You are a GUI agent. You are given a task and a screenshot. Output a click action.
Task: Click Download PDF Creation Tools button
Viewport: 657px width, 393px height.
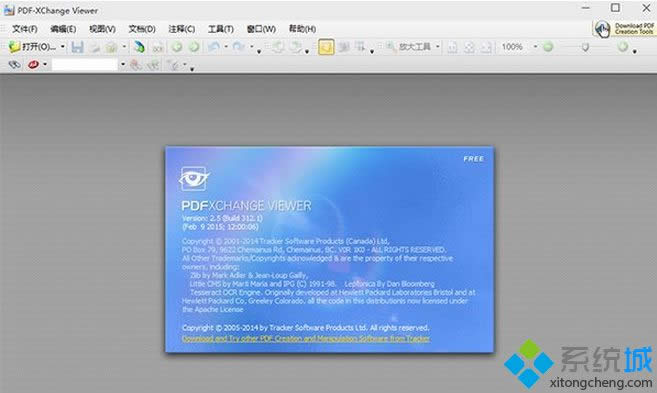[624, 29]
